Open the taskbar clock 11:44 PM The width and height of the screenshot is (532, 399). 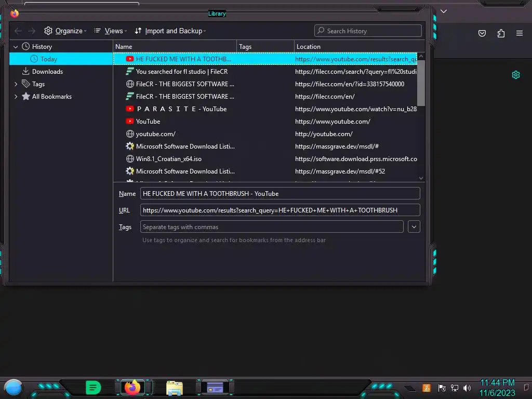pyautogui.click(x=497, y=388)
